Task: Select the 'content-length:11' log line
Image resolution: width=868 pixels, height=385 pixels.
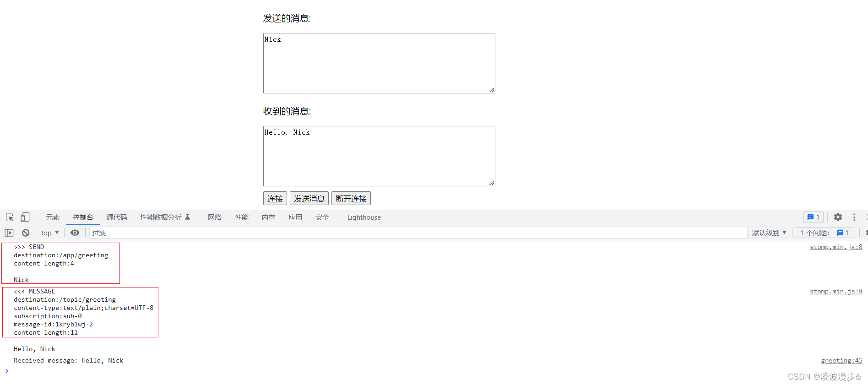Action: (x=46, y=333)
